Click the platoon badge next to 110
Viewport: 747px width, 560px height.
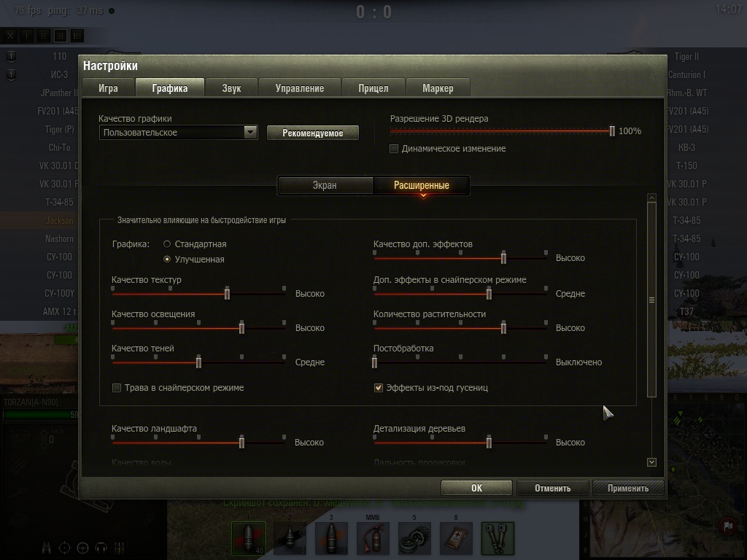pos(12,57)
